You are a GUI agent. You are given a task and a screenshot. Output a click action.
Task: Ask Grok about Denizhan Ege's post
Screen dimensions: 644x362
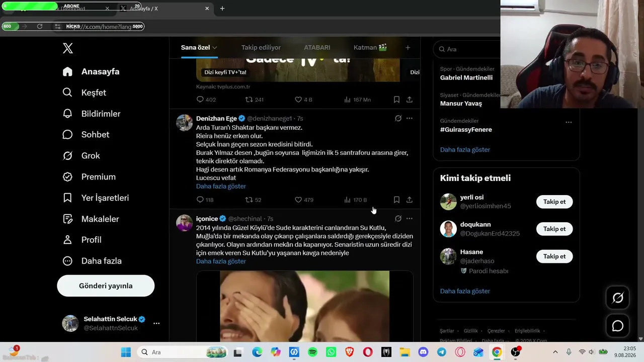398,119
